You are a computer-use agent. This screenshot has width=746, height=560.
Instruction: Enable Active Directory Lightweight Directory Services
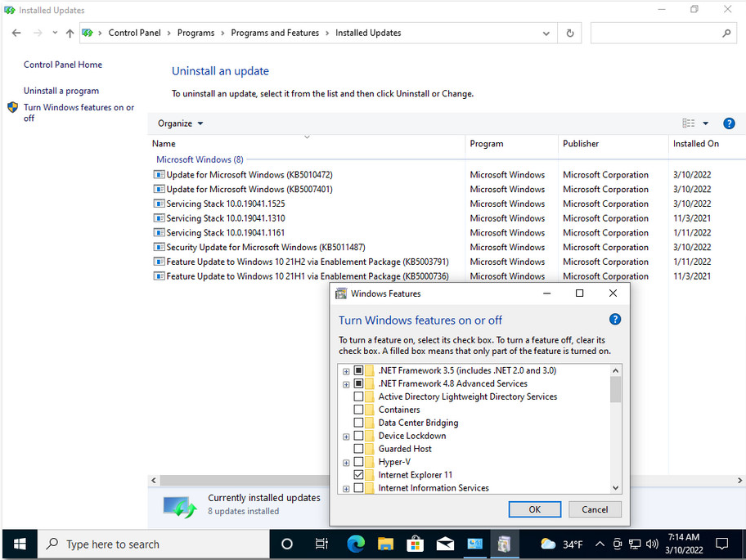coord(359,396)
